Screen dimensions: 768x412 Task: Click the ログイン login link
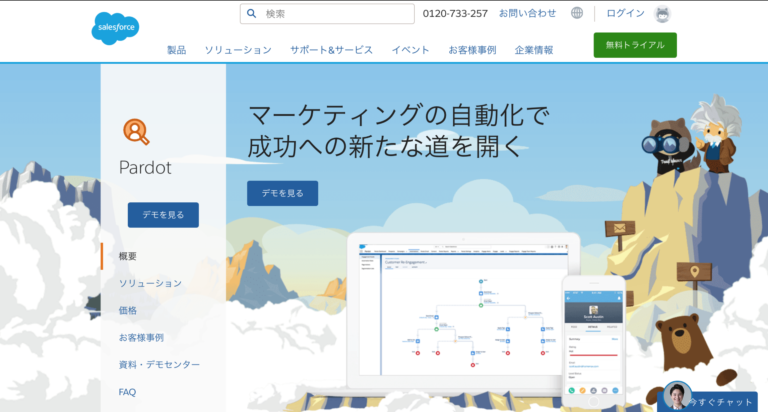(625, 13)
